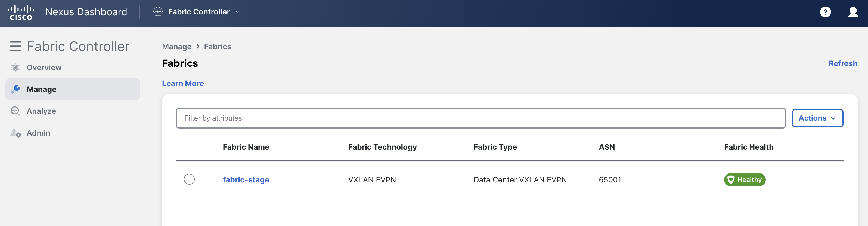This screenshot has height=226, width=868.
Task: Click the Healthy status badge
Action: (744, 179)
